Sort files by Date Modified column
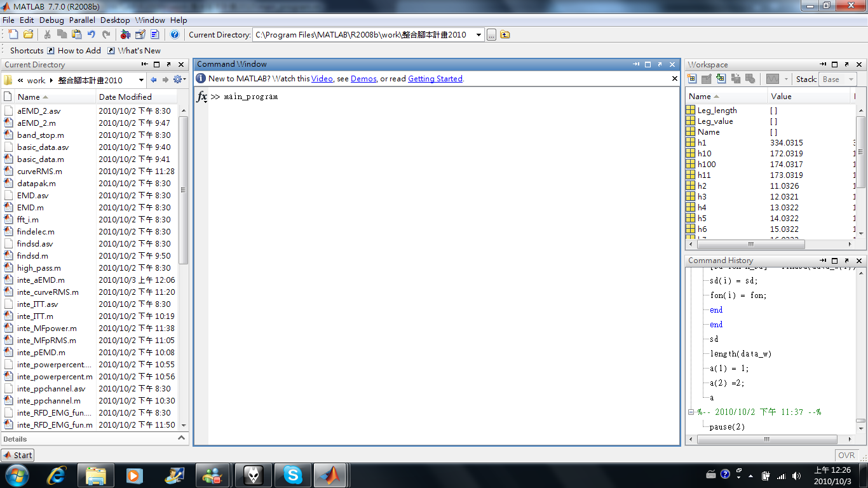Viewport: 868px width, 488px height. [x=137, y=97]
